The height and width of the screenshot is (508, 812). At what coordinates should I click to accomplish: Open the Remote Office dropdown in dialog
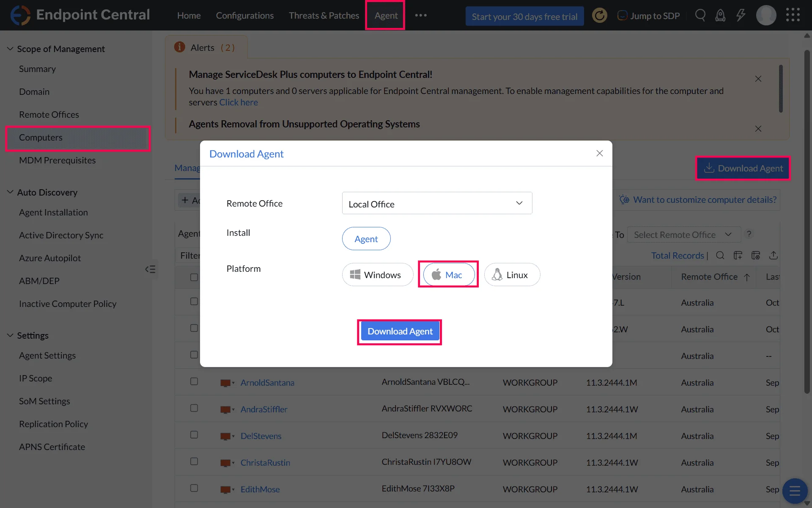(437, 203)
